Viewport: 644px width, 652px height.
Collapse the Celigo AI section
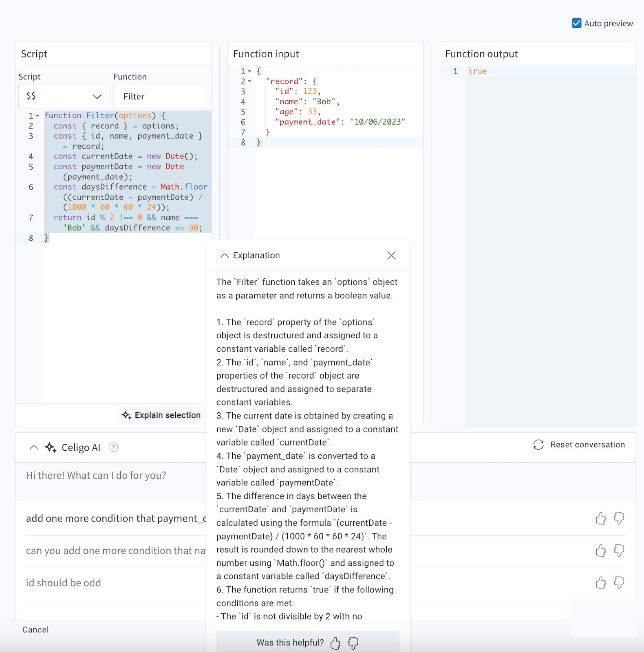point(34,447)
